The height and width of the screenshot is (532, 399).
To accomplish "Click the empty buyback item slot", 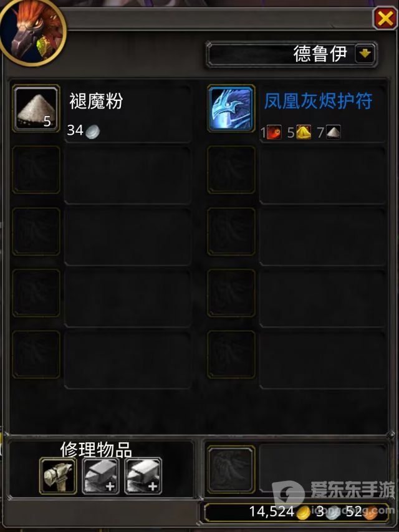I will pos(231,469).
